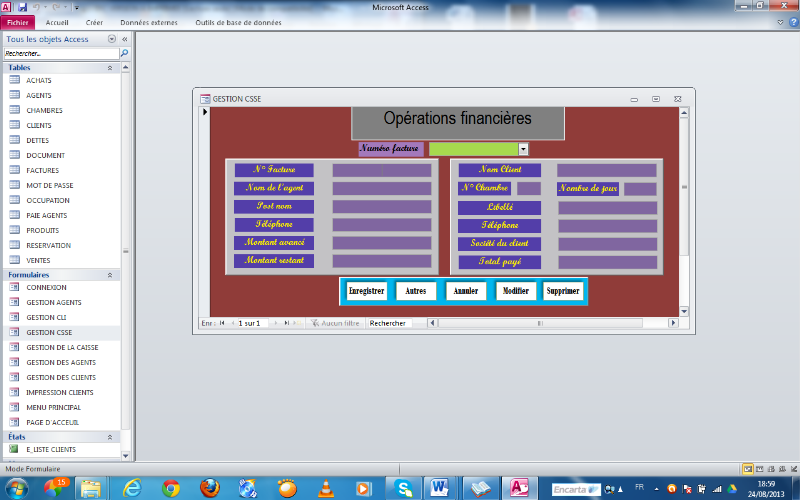This screenshot has width=800, height=500.
Task: Open the DETTES table
Action: click(38, 140)
